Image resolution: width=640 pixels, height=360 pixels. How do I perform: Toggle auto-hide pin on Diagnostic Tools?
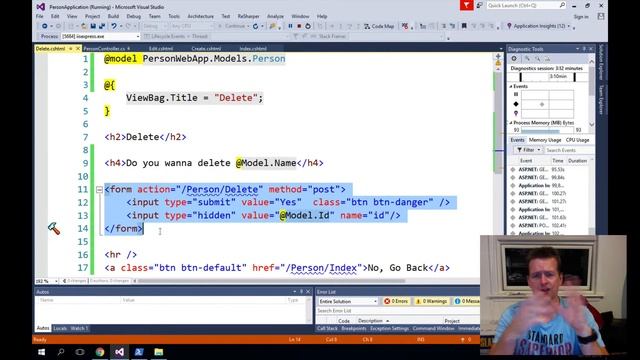click(584, 49)
